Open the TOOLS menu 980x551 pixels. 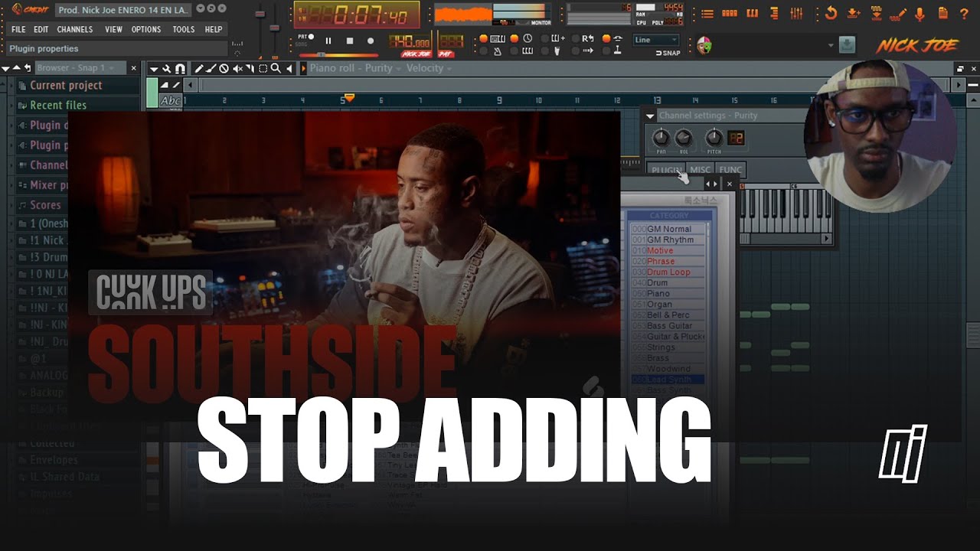click(184, 29)
